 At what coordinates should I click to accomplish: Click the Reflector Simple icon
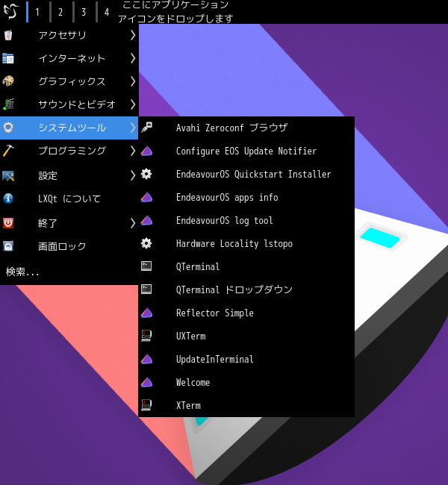click(146, 313)
